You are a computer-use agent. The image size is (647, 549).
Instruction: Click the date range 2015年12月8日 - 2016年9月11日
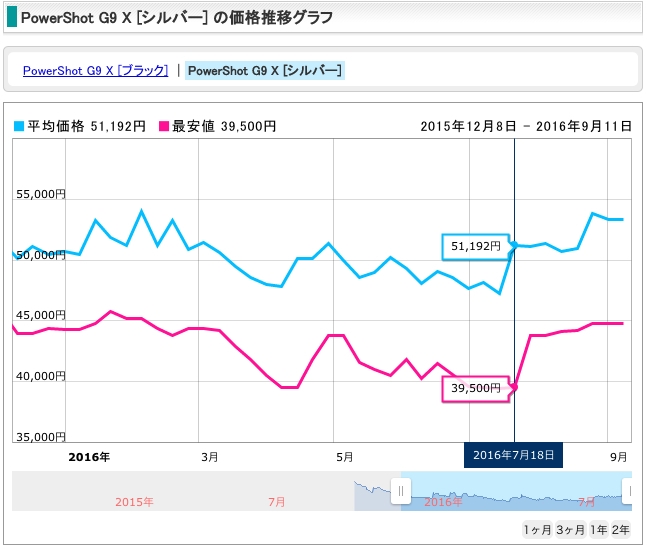[x=526, y=126]
